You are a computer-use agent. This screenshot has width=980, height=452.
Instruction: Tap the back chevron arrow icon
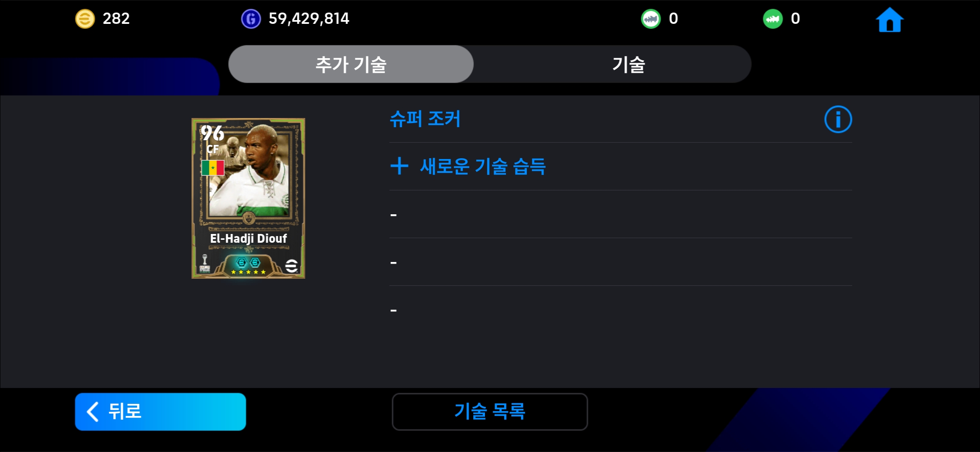pyautogui.click(x=93, y=412)
